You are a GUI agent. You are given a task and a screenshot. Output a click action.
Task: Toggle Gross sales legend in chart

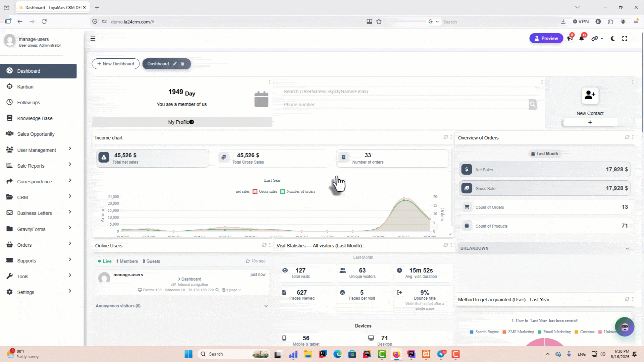click(265, 191)
